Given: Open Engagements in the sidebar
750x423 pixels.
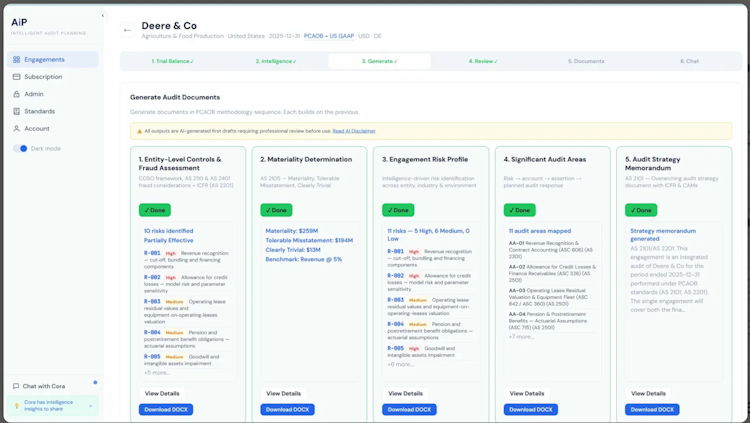Looking at the screenshot, I should coord(53,59).
